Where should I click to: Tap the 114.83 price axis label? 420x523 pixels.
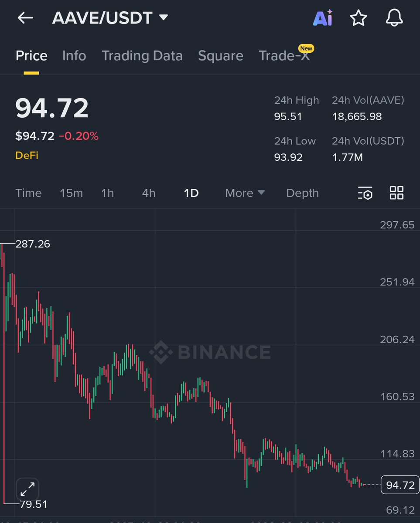point(397,454)
